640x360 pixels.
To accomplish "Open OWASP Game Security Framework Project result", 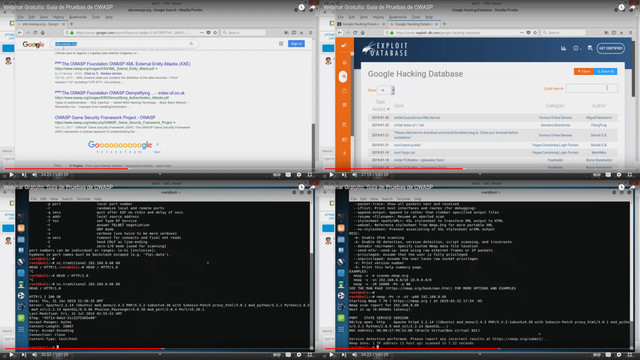I will [105, 117].
